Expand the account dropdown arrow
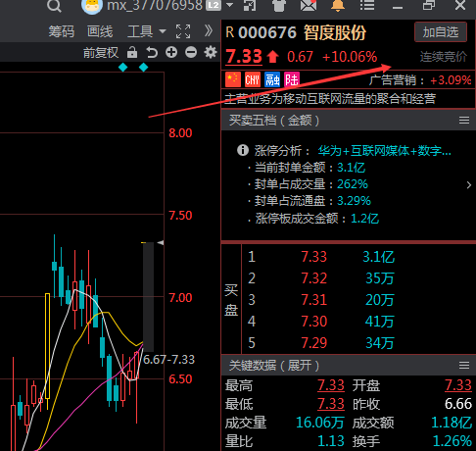Screen dimensions: 476x451 229,5
